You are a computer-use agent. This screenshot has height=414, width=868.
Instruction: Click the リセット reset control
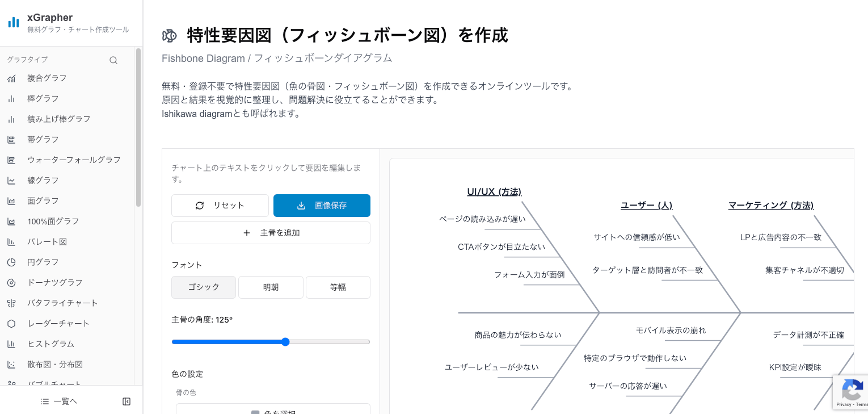click(x=220, y=206)
